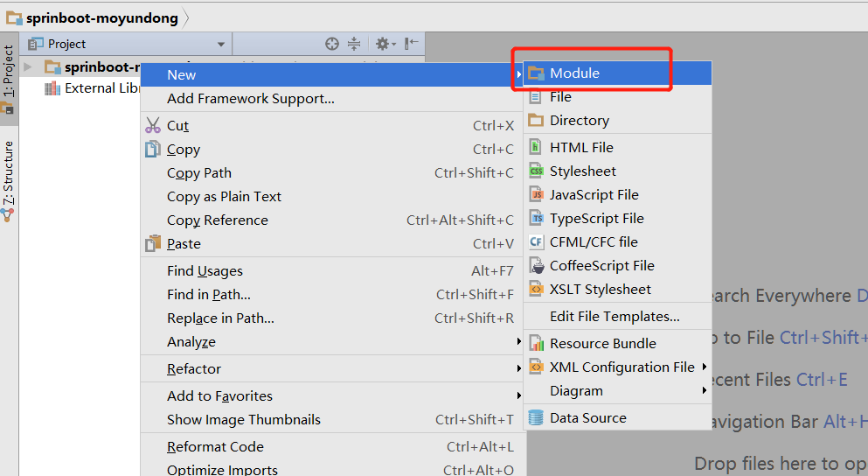Click the Stylesheet CSS icon

click(x=536, y=171)
